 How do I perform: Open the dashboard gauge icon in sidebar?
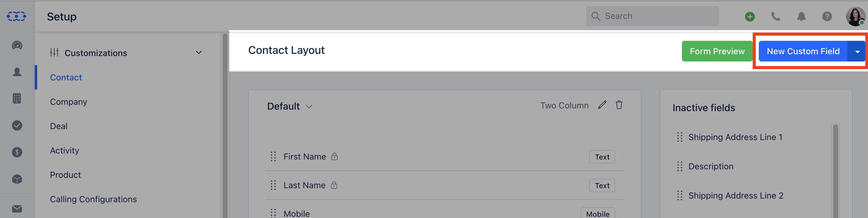[17, 45]
